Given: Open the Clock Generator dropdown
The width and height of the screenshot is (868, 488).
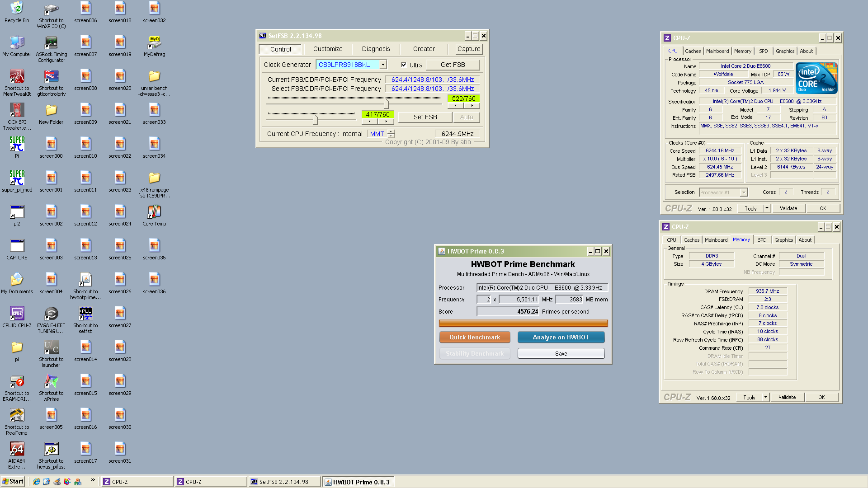Looking at the screenshot, I should (383, 65).
